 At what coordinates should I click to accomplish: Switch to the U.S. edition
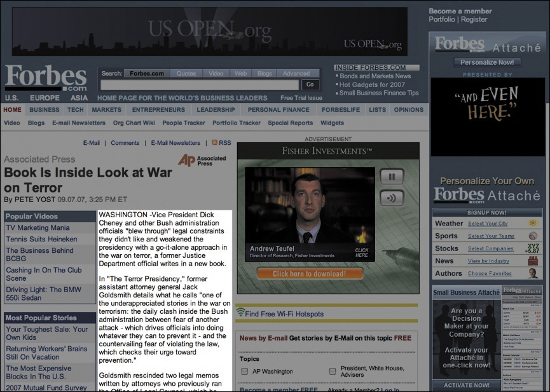[12, 98]
